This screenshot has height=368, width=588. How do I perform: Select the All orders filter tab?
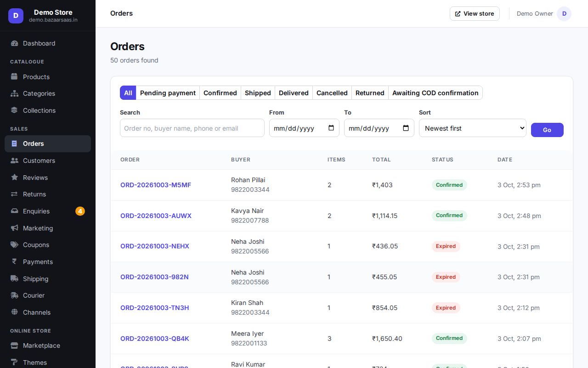(x=128, y=93)
